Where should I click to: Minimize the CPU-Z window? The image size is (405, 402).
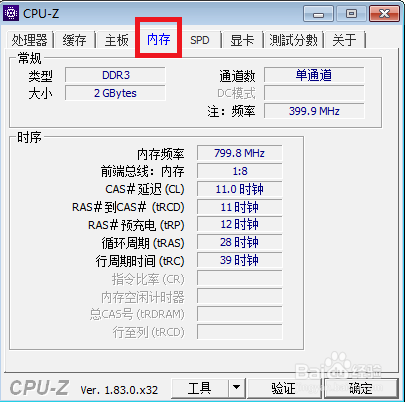(318, 14)
